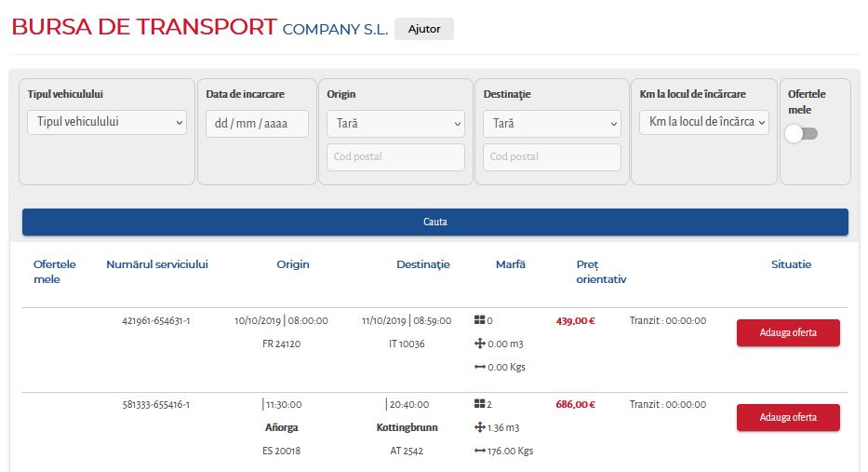Click the pallets icon in row 581333-655416-1
Screen dimensions: 868x472
[479, 404]
